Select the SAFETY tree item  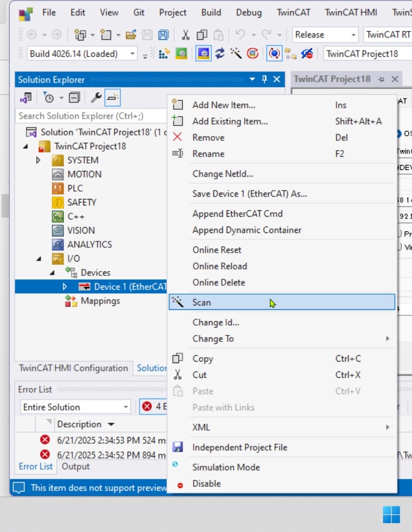82,202
